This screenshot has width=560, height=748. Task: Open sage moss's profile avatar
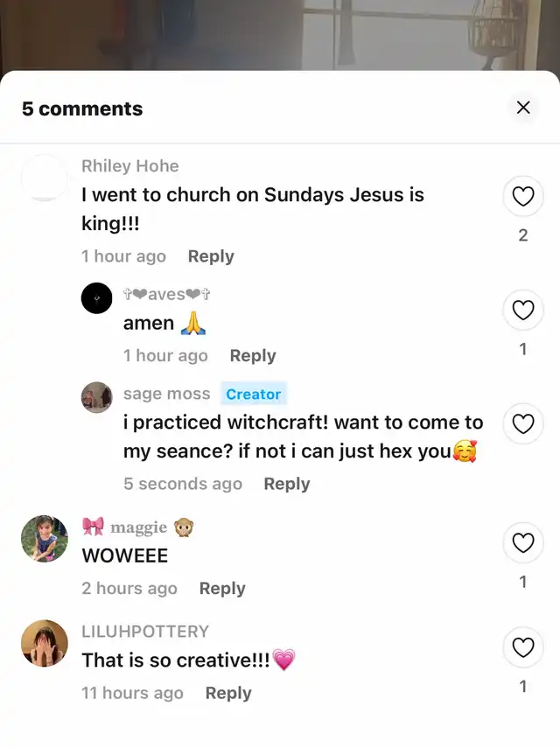click(97, 397)
